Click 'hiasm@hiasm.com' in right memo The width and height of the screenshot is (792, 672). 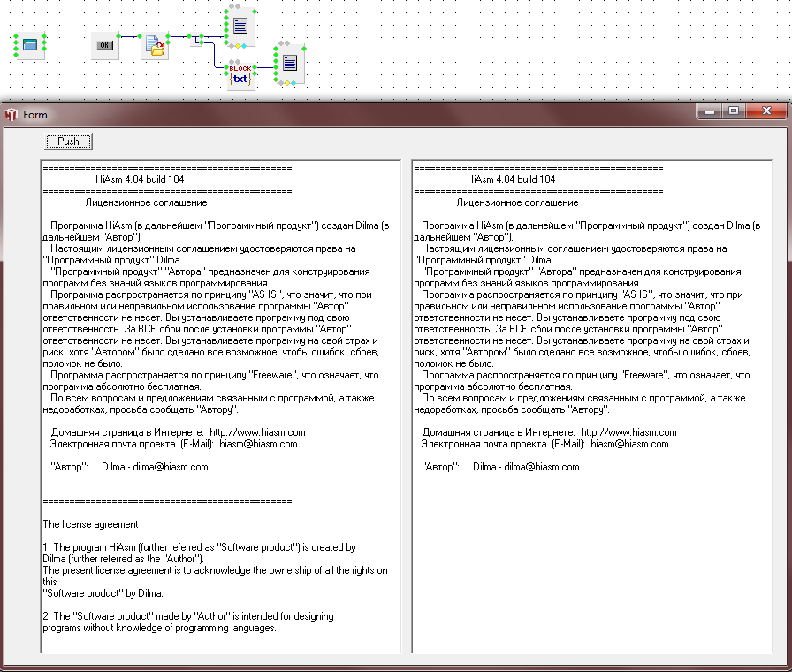click(629, 444)
